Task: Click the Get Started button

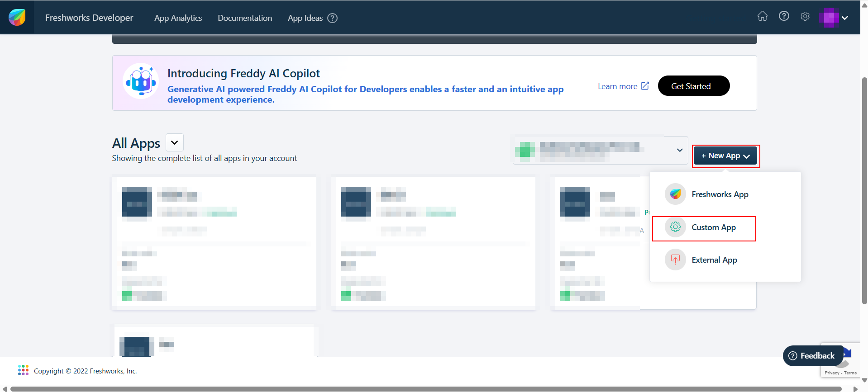Action: 693,86
